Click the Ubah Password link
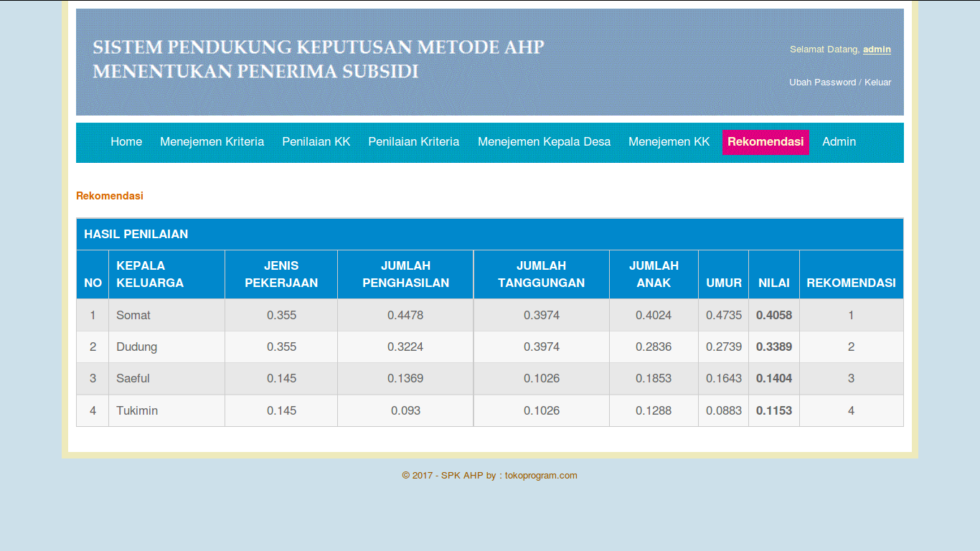Image resolution: width=980 pixels, height=551 pixels. (822, 83)
